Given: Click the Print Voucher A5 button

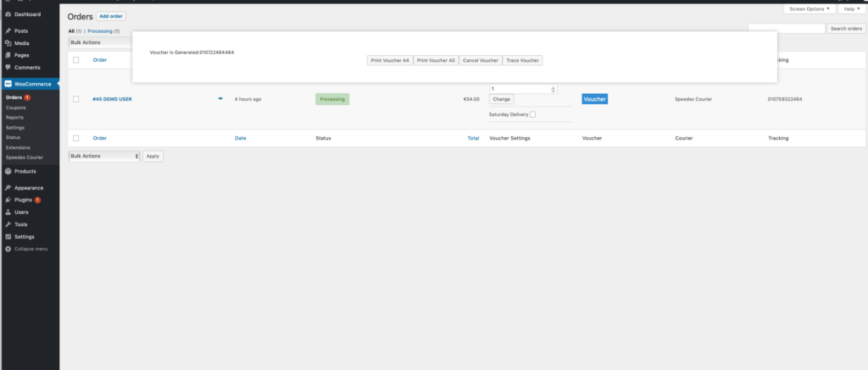Looking at the screenshot, I should click(x=436, y=60).
